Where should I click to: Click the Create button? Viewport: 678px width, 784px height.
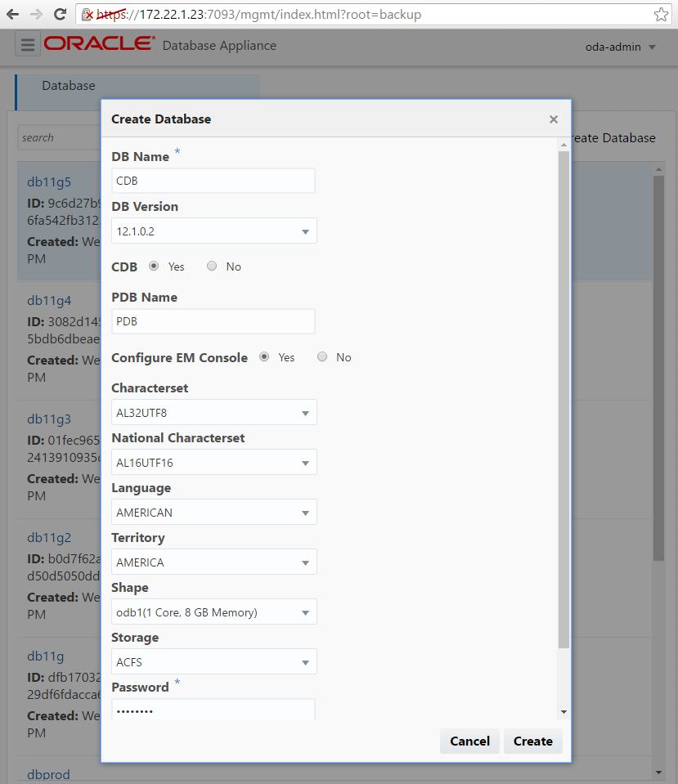[x=533, y=741]
